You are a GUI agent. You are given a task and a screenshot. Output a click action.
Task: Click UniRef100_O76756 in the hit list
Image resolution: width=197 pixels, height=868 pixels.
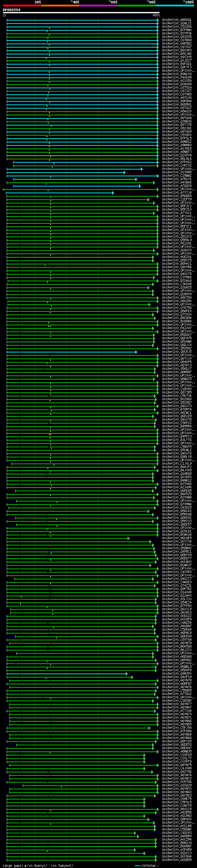177,308
